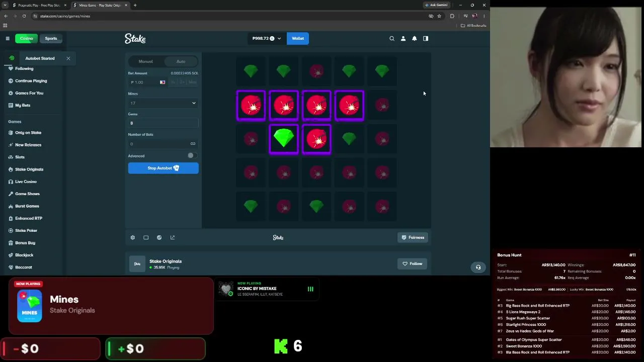Open live stats chart icon
This screenshot has height=362, width=644.
pyautogui.click(x=159, y=237)
